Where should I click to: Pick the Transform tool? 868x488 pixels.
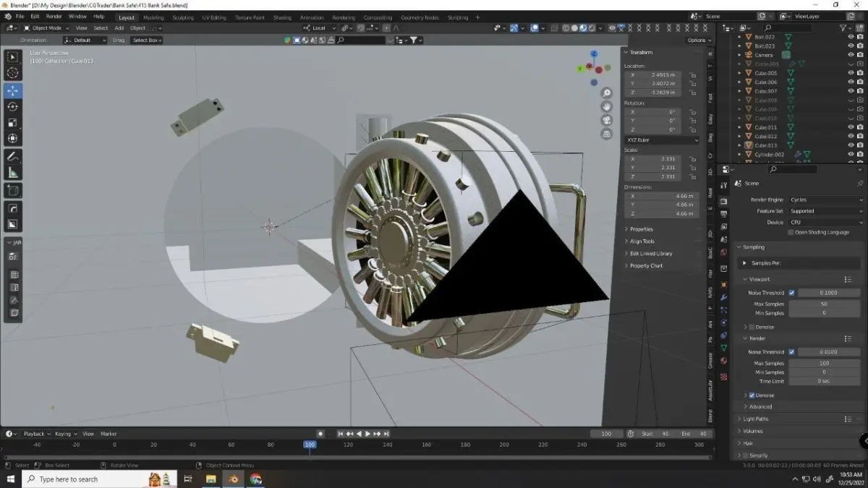coord(13,138)
